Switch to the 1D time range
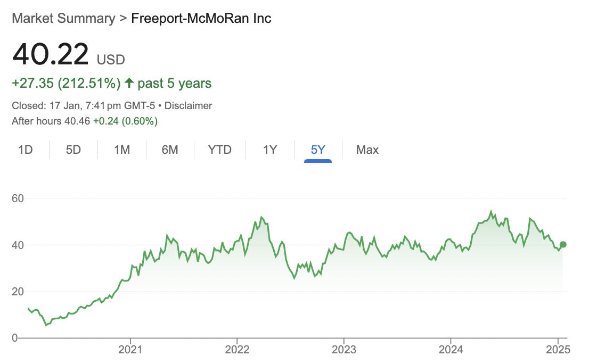Viewport: 589px width, 364px height. [x=26, y=150]
